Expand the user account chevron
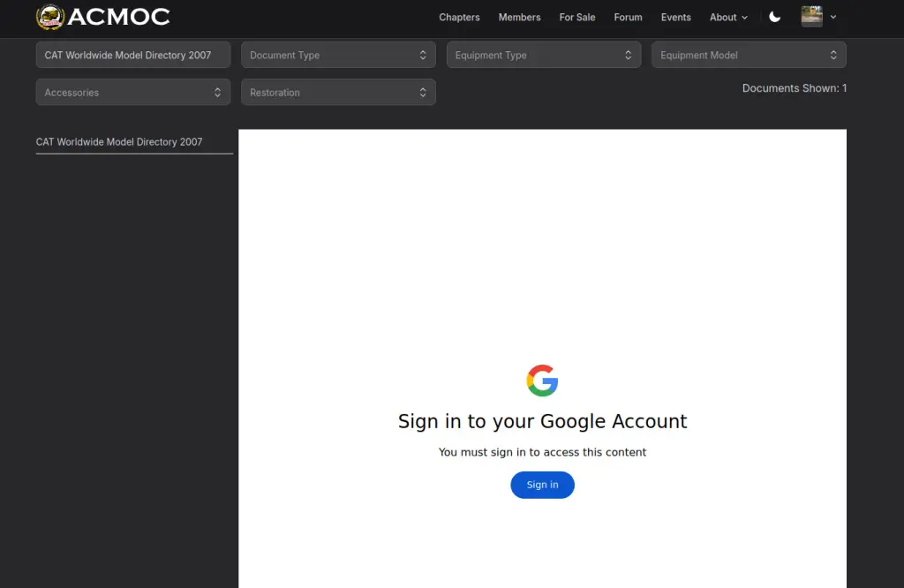Viewport: 904px width, 588px height. pos(833,18)
